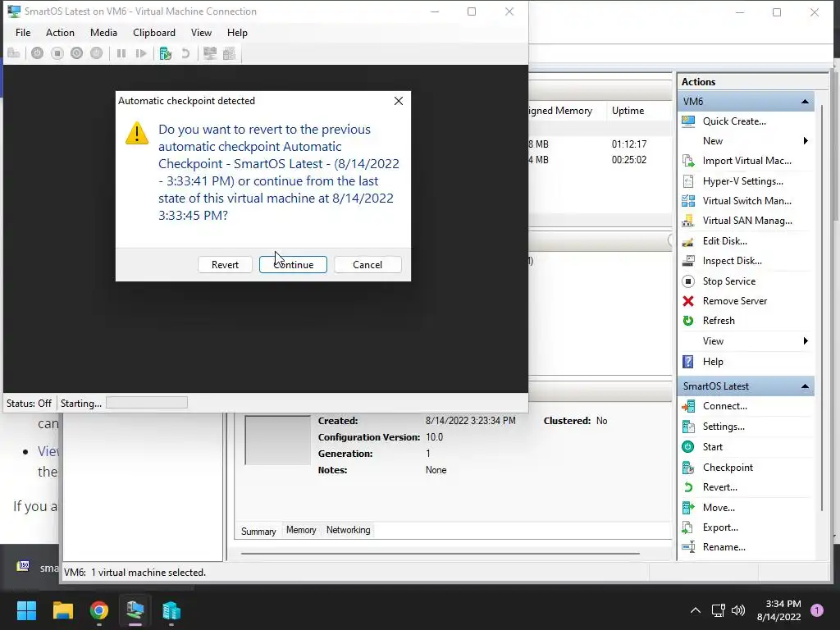Click Import Virtual Machine action
Image resolution: width=840 pixels, height=630 pixels.
click(746, 161)
